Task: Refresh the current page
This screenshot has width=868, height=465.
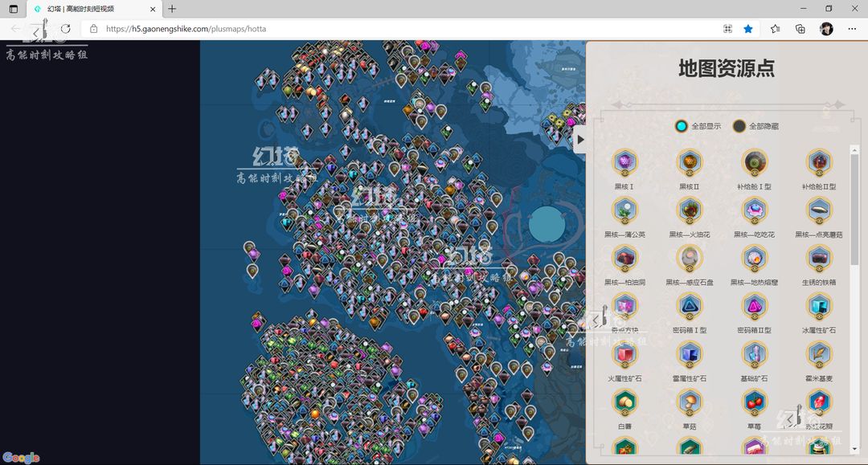Action: point(65,29)
